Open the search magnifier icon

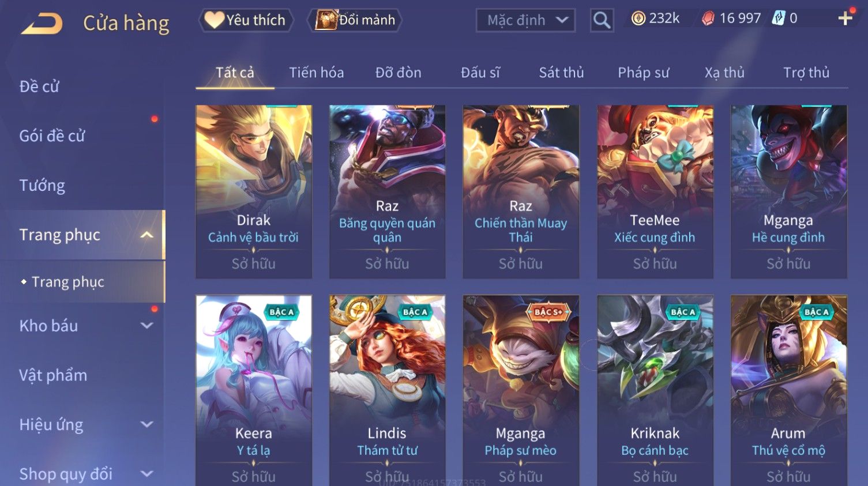click(x=602, y=21)
